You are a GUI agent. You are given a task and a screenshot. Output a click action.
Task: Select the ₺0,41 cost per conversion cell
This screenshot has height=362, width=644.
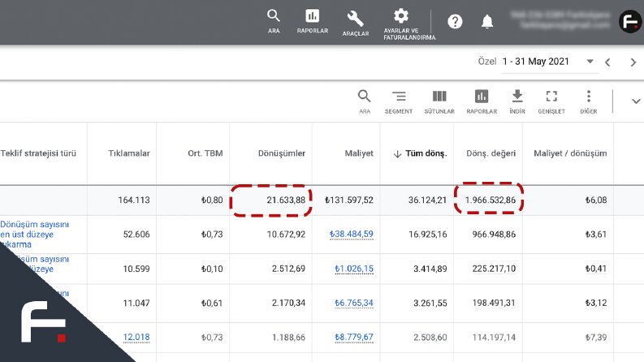click(x=596, y=269)
